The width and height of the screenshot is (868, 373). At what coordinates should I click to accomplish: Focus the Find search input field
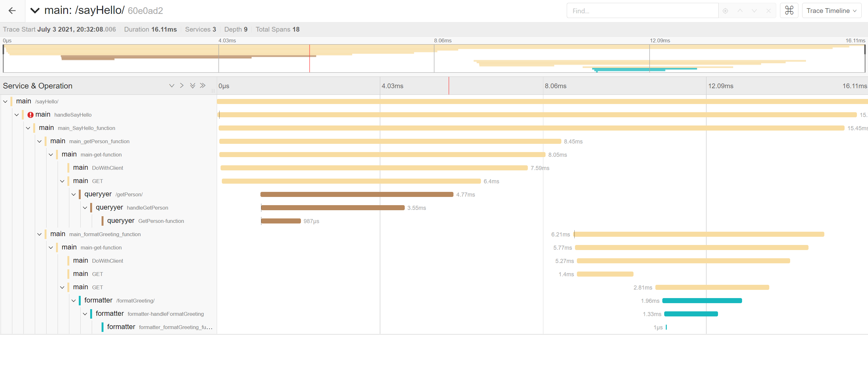(x=642, y=11)
